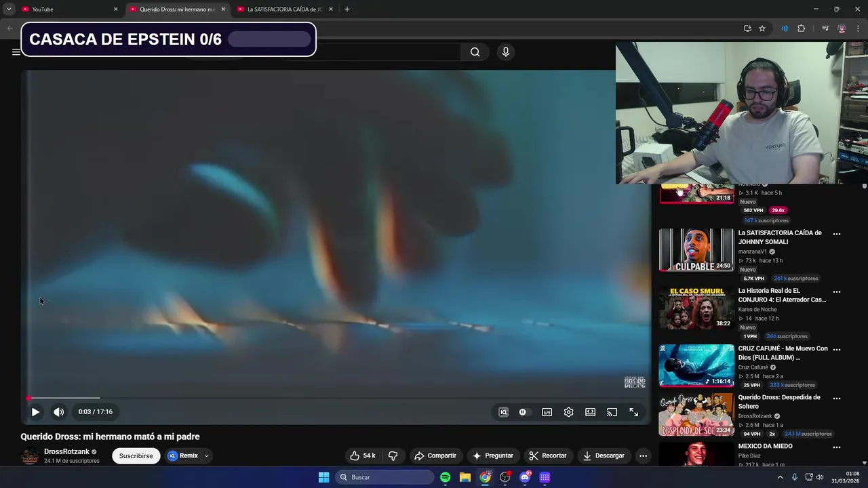Open options for La Historia Real de EL CONJURO 4
The height and width of the screenshot is (488, 868).
(836, 292)
